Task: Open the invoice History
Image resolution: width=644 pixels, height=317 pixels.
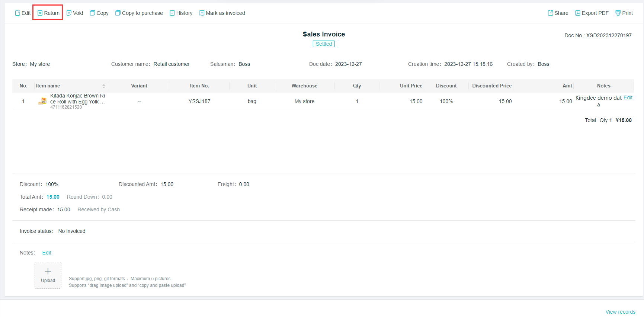Action: (x=181, y=13)
